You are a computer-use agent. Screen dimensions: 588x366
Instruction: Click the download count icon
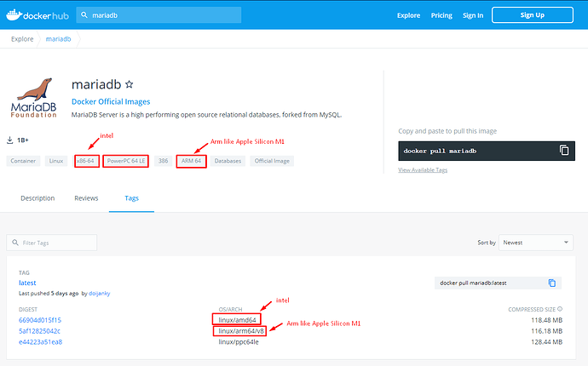point(9,140)
